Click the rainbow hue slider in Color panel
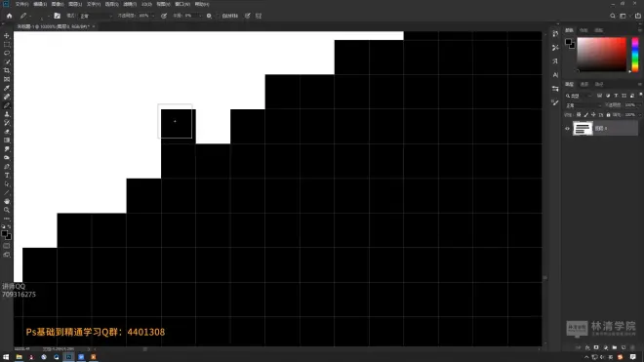This screenshot has height=362, width=644. pos(635,55)
